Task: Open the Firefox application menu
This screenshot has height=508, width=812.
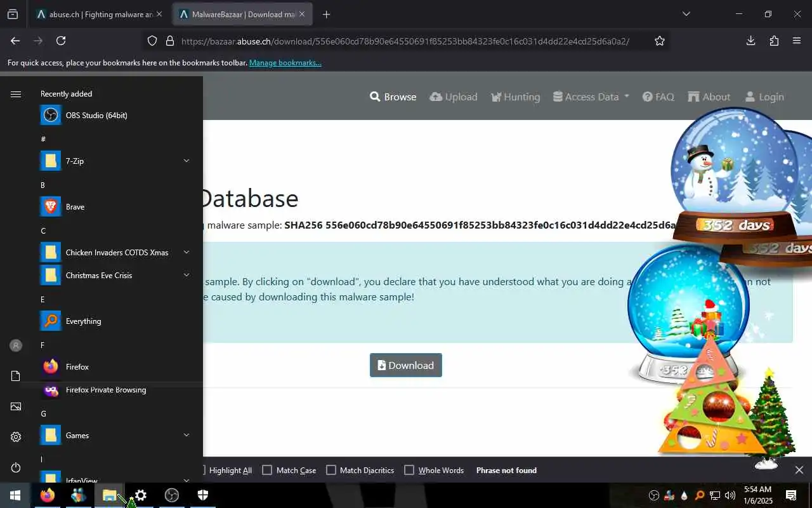Action: tap(797, 41)
